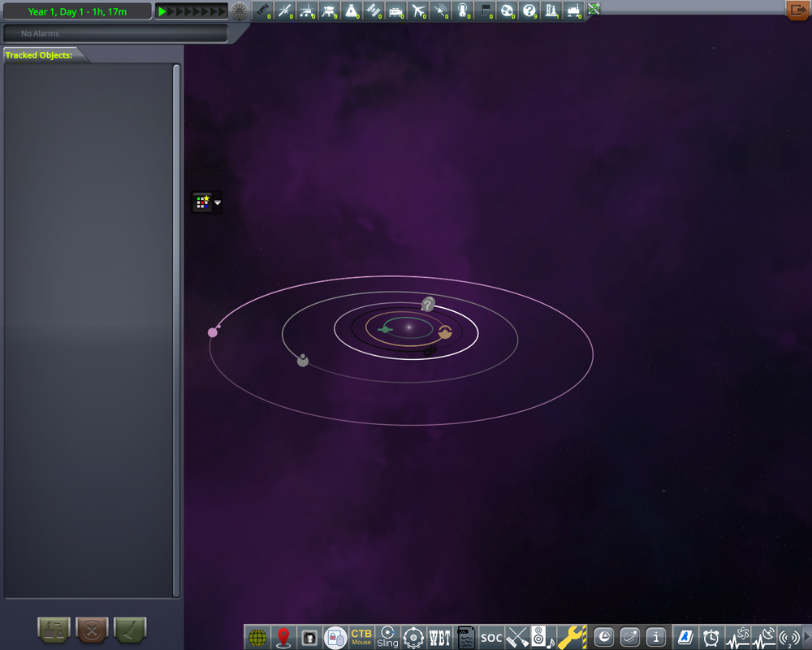812x650 pixels.
Task: Open the signal waves icon
Action: tap(789, 638)
